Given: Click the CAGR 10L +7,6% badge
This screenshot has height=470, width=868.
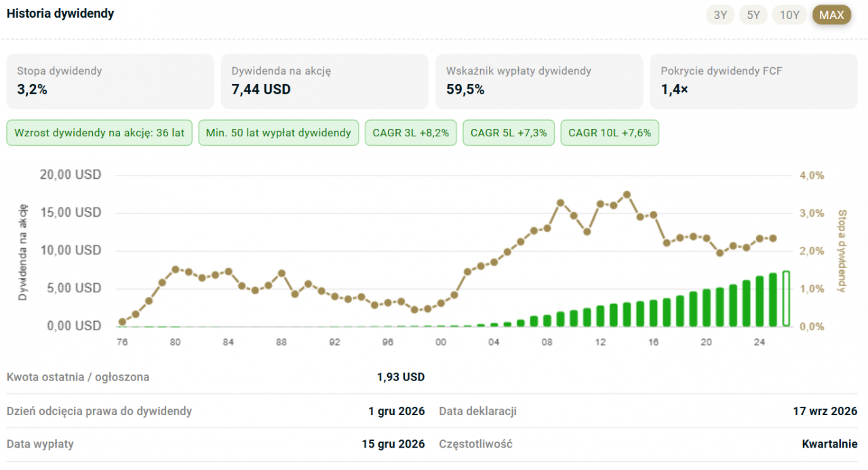Looking at the screenshot, I should pos(610,133).
